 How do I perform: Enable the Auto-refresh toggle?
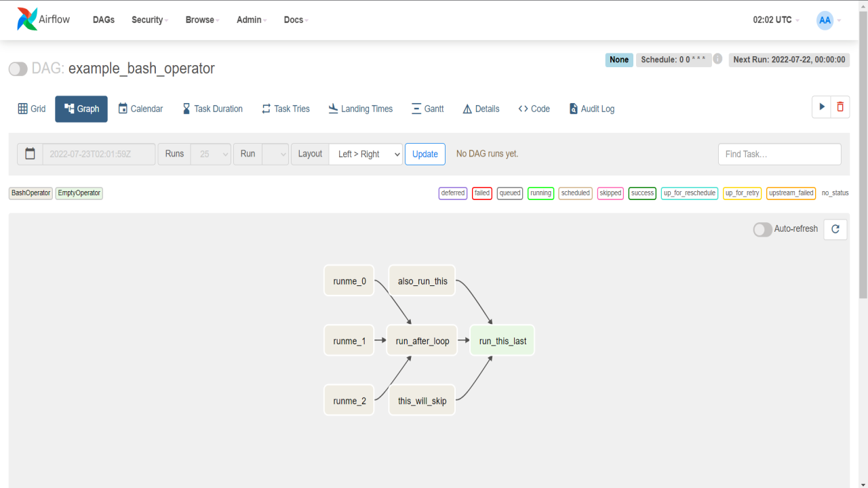point(763,229)
